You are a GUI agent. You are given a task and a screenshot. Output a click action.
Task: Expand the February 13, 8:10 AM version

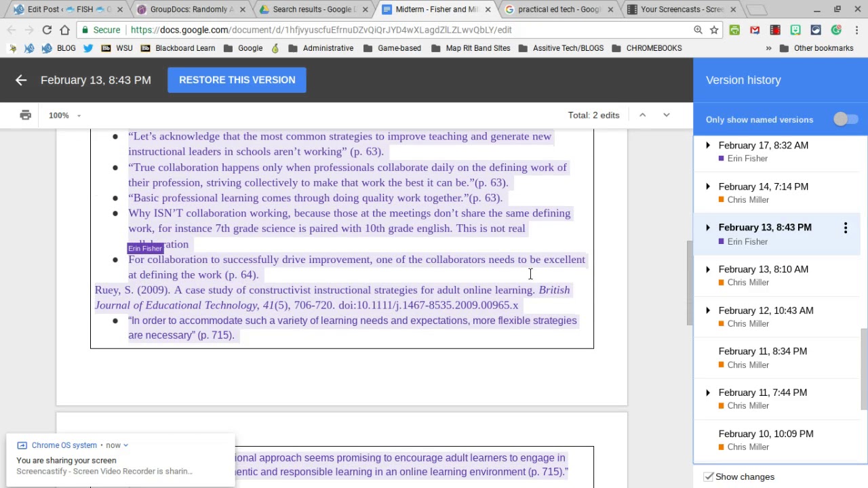(x=708, y=269)
